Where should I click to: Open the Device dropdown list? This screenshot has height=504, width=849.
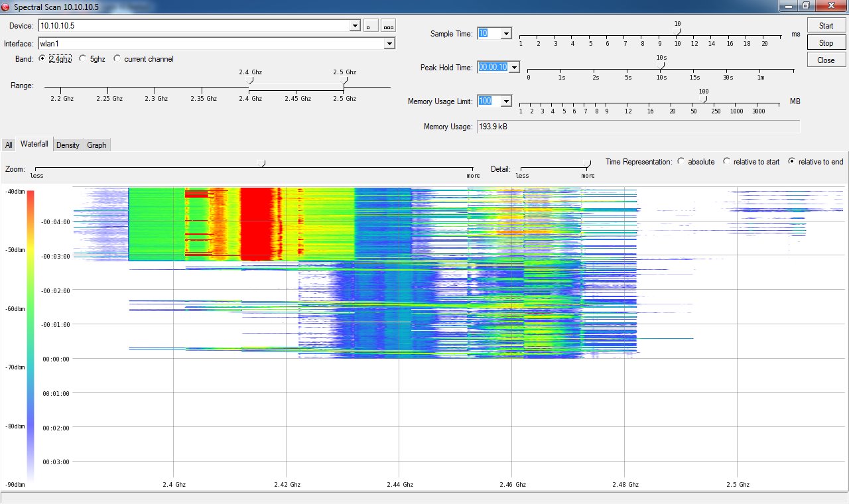pos(354,26)
